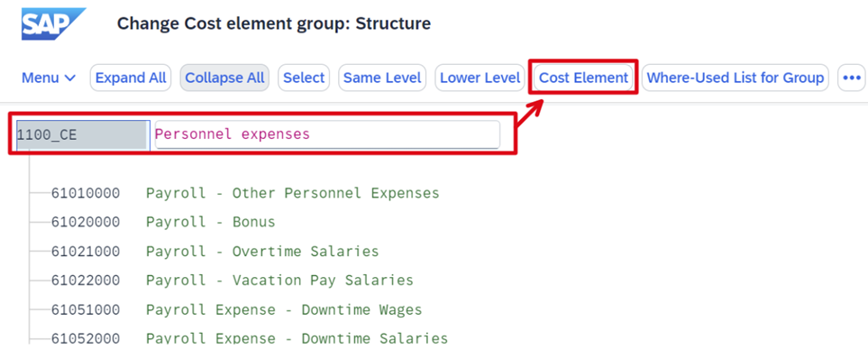Open Where-Used List for Group
868x350 pixels.
(736, 78)
